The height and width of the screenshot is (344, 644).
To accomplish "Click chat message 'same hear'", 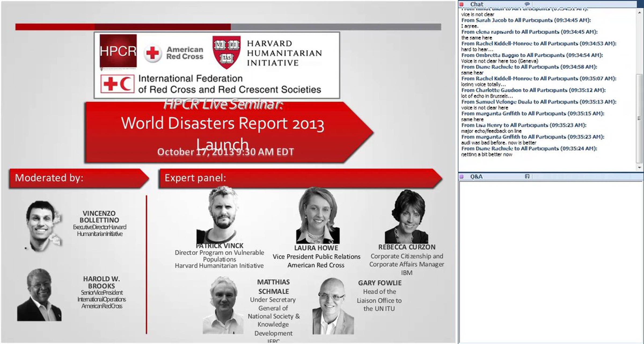I will coord(472,73).
